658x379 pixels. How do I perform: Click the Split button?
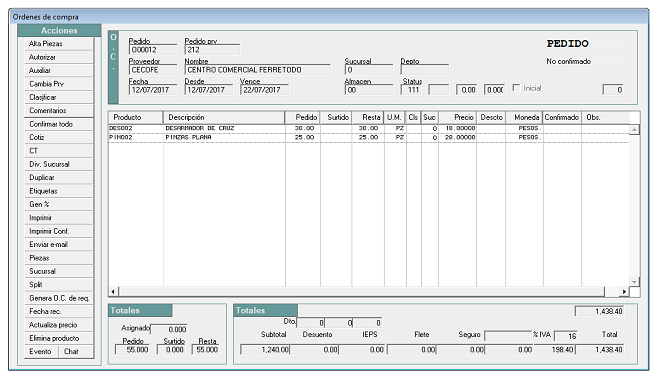[59, 285]
